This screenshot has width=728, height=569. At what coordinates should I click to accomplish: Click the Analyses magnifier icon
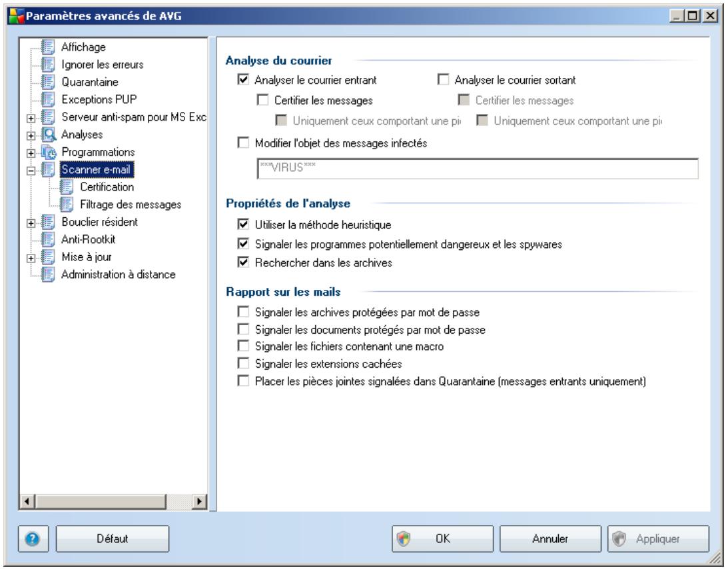[x=48, y=135]
